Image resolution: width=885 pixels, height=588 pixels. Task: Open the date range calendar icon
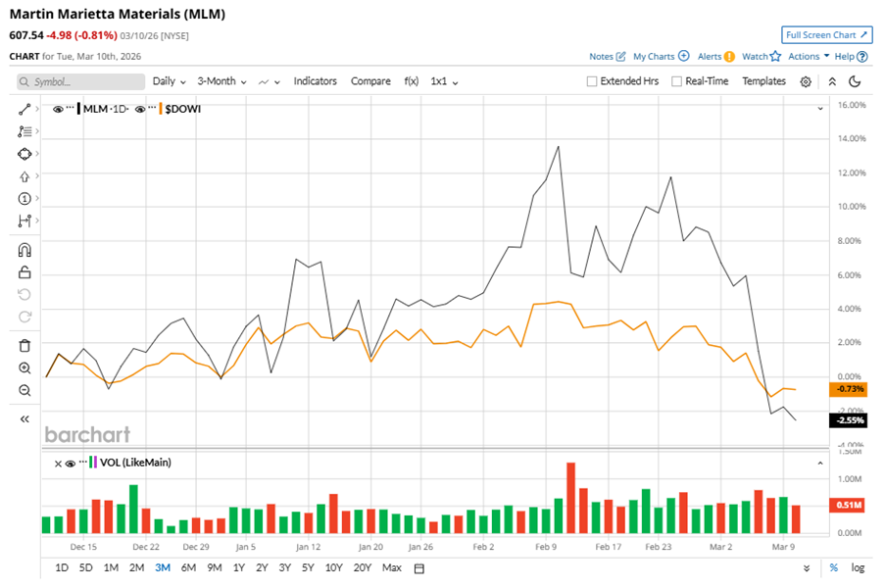pos(419,568)
